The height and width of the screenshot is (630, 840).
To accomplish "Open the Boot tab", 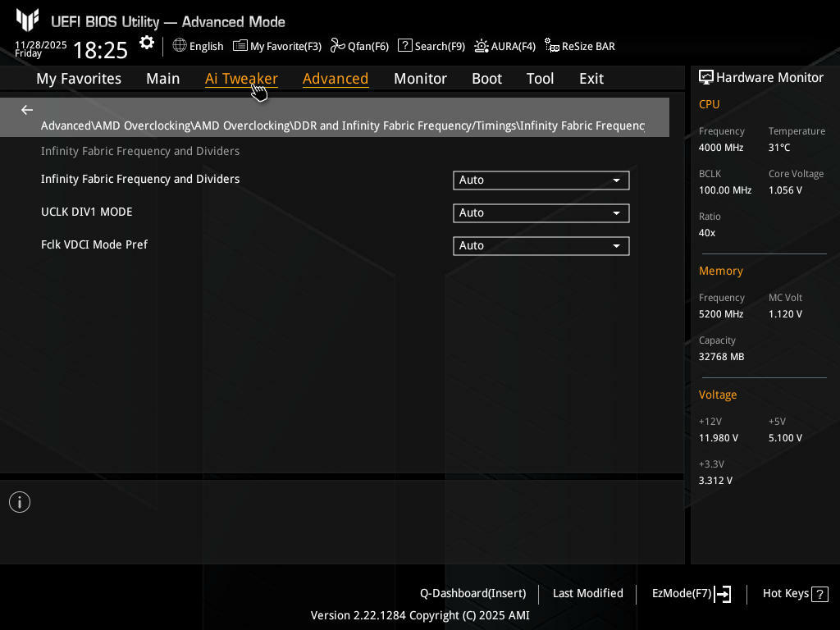I will tap(486, 79).
